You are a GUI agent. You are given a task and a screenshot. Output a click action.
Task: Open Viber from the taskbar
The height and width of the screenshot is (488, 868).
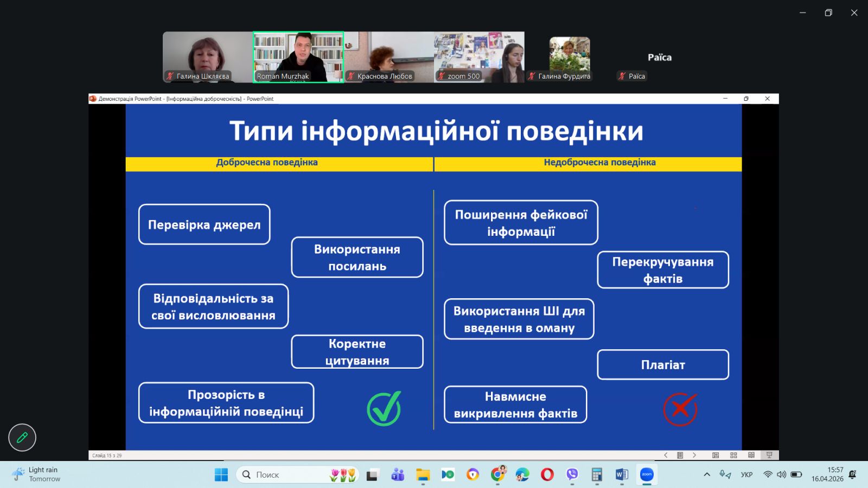(x=572, y=475)
